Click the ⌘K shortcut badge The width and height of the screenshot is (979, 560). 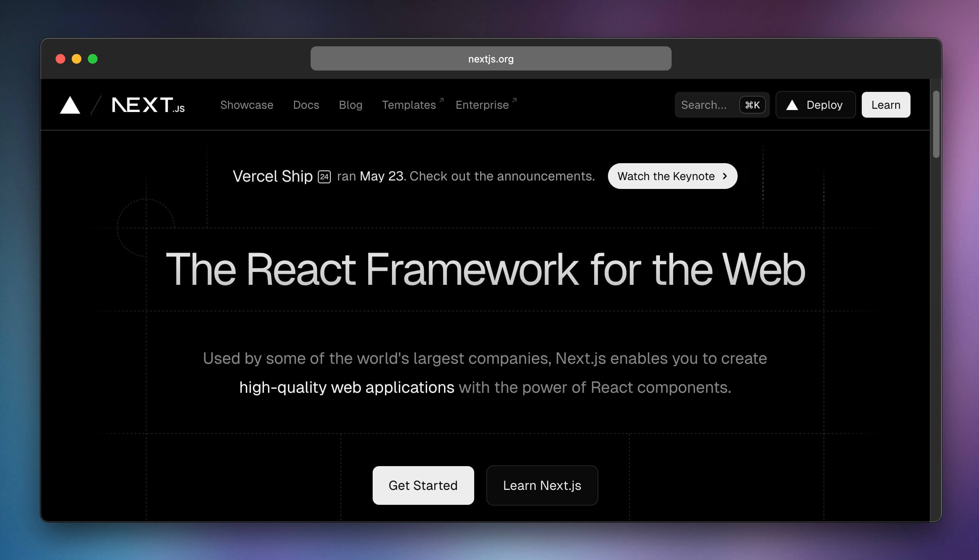tap(752, 105)
